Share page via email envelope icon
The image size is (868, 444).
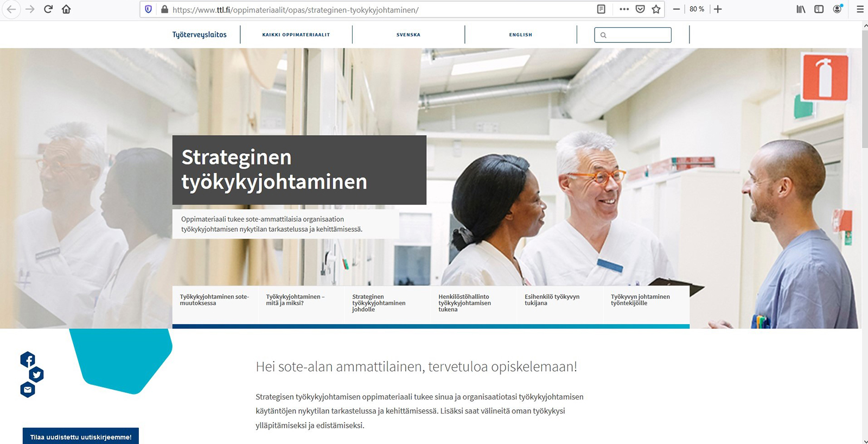click(28, 390)
